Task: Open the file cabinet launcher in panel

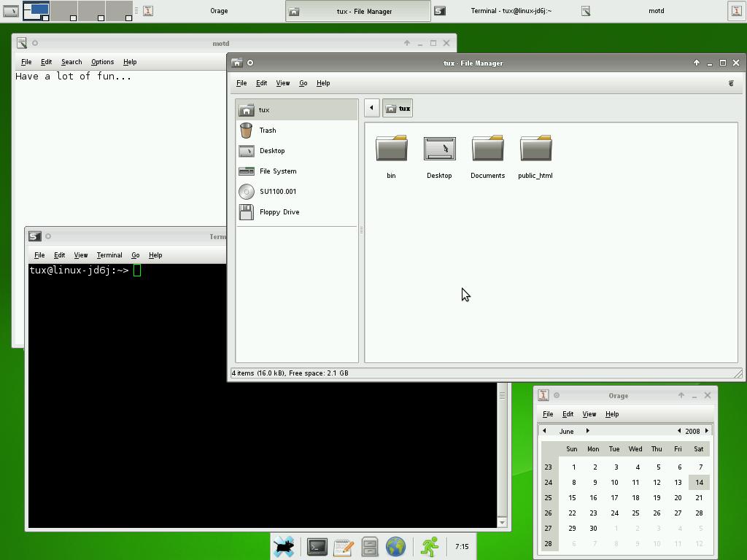Action: pyautogui.click(x=370, y=546)
